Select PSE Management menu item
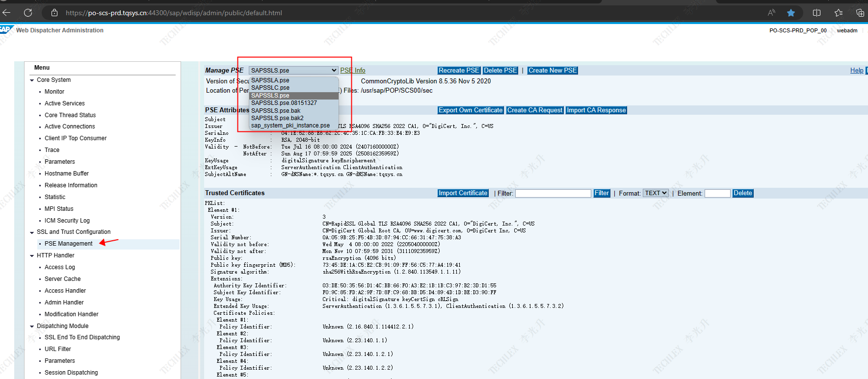Image resolution: width=868 pixels, height=379 pixels. click(x=68, y=244)
